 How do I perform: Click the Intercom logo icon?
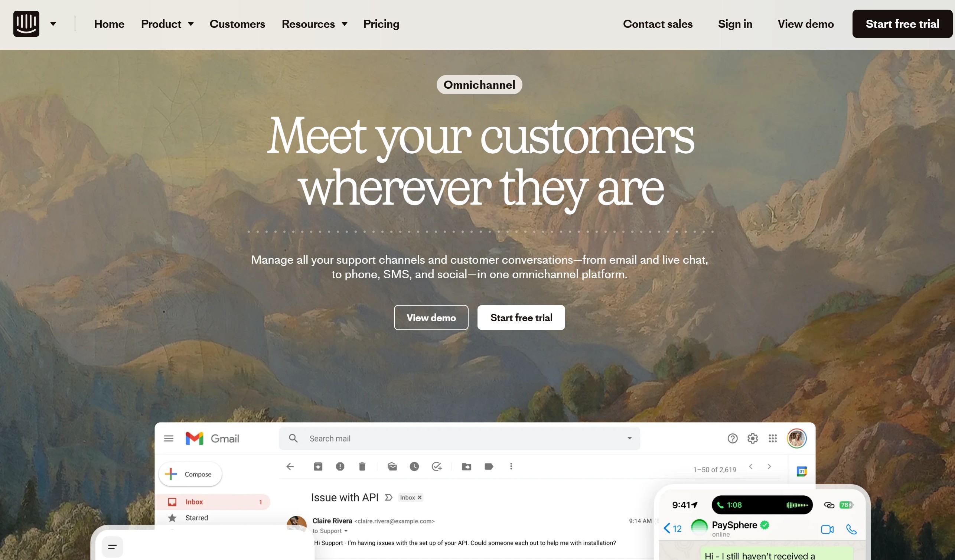(x=26, y=23)
